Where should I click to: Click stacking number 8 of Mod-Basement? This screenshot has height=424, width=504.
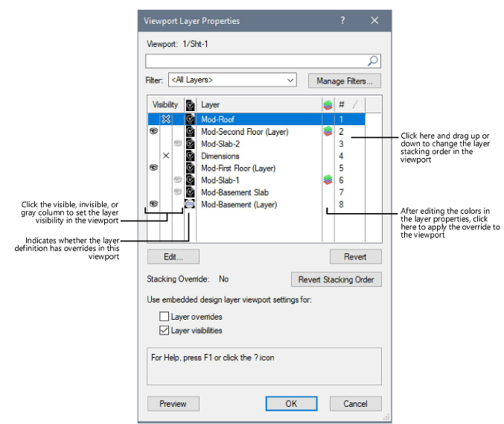click(341, 205)
